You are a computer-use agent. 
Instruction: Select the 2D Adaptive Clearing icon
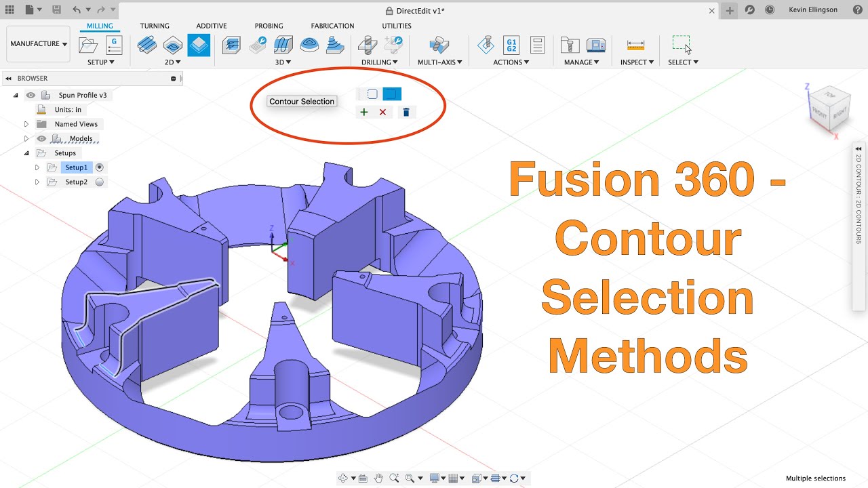click(x=147, y=45)
